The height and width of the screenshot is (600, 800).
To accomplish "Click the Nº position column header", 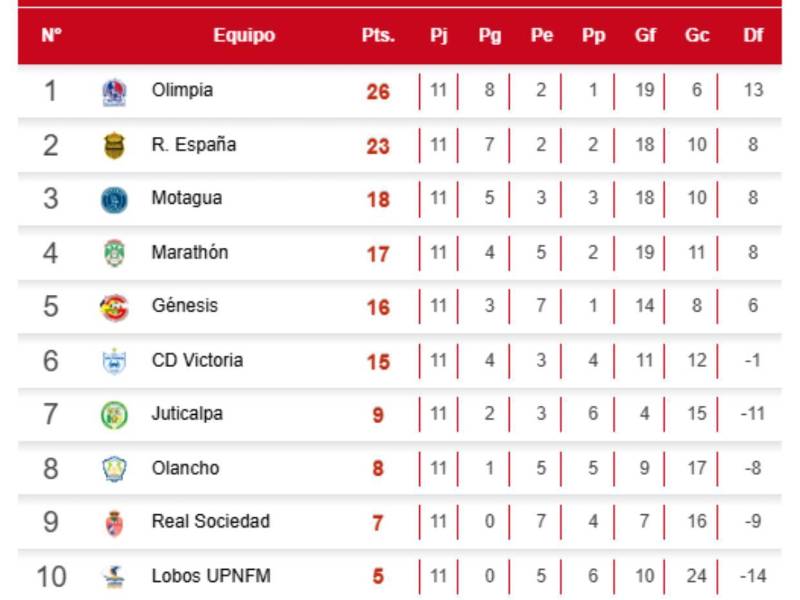I will tap(51, 36).
